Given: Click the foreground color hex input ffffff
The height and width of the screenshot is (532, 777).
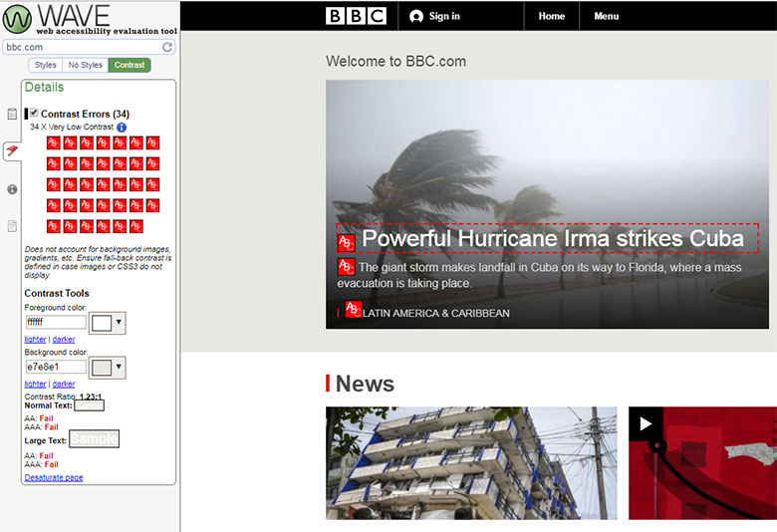Looking at the screenshot, I should coord(56,322).
